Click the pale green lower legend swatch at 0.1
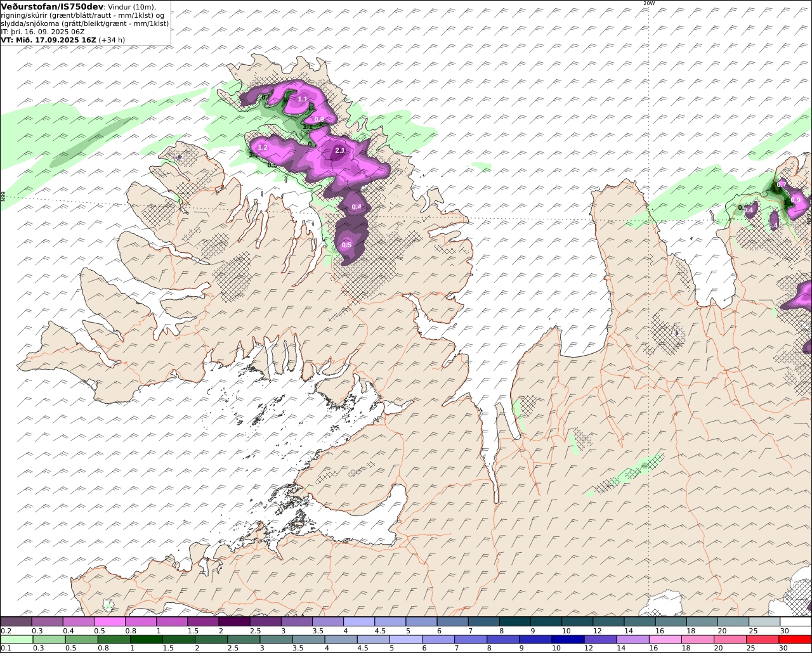 (16, 639)
